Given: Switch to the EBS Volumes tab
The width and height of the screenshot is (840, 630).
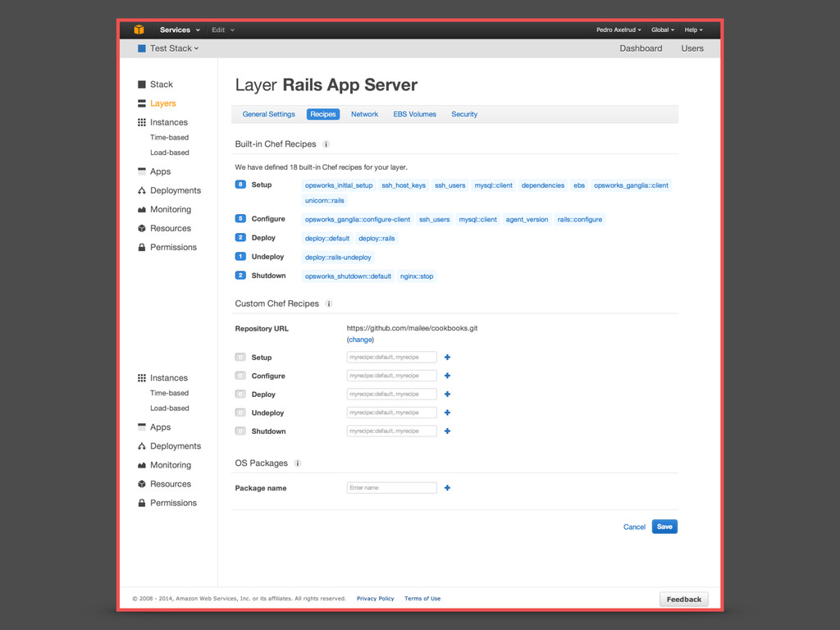Looking at the screenshot, I should click(414, 114).
